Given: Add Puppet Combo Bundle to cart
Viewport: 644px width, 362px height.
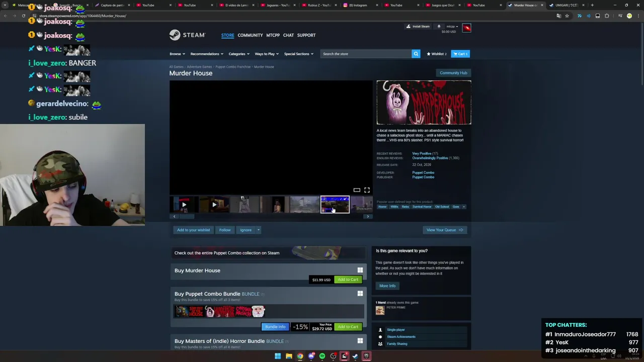Looking at the screenshot, I should tap(348, 327).
